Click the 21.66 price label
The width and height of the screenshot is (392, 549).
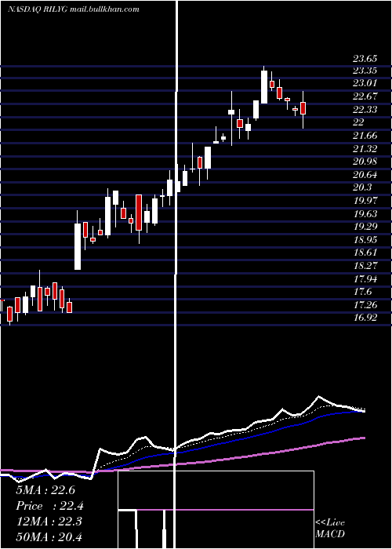point(365,136)
